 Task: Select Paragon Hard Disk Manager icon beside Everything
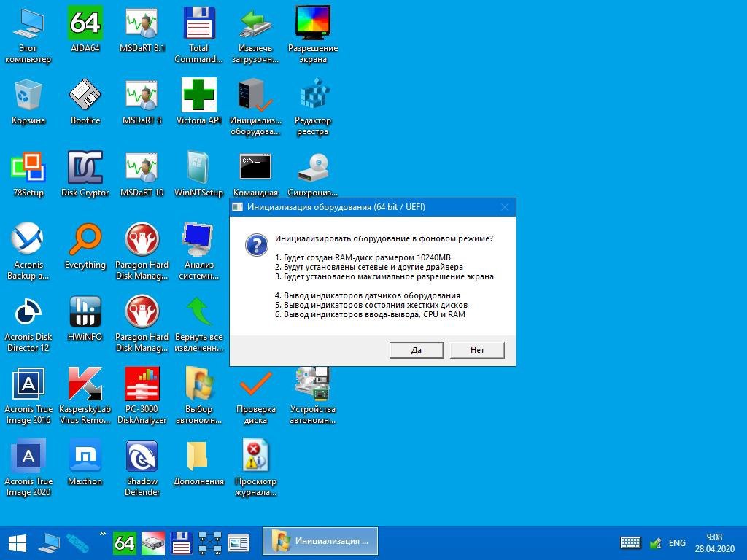coord(142,252)
